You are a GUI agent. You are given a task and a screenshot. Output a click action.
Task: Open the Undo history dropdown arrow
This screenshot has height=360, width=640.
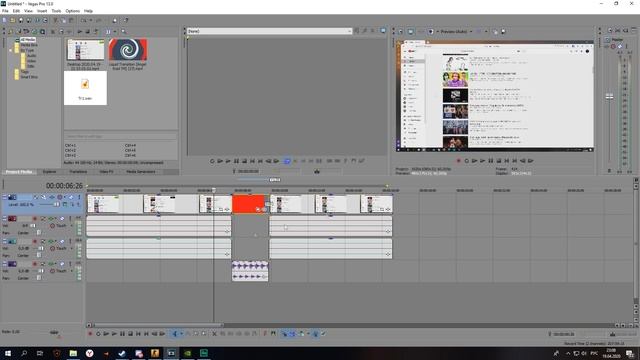90,20
